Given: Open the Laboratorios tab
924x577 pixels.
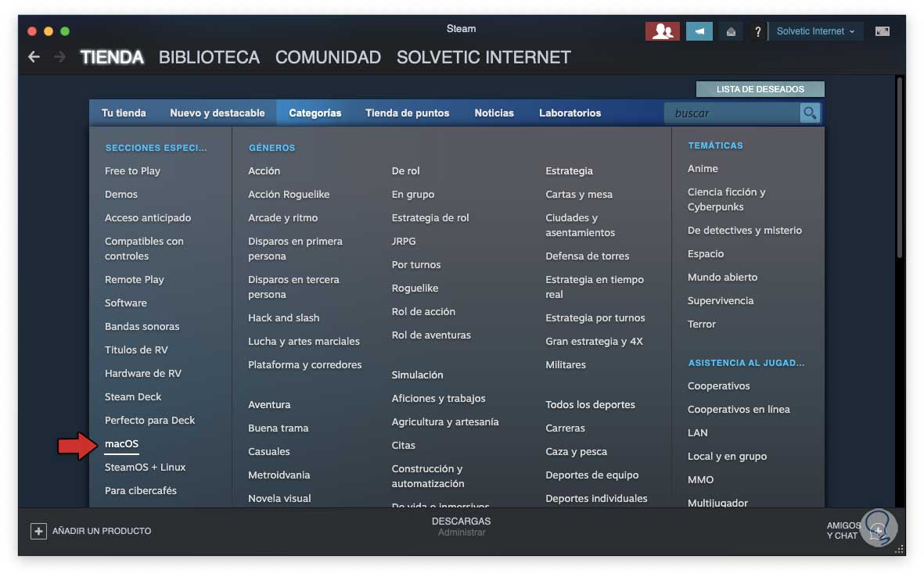Looking at the screenshot, I should click(570, 113).
